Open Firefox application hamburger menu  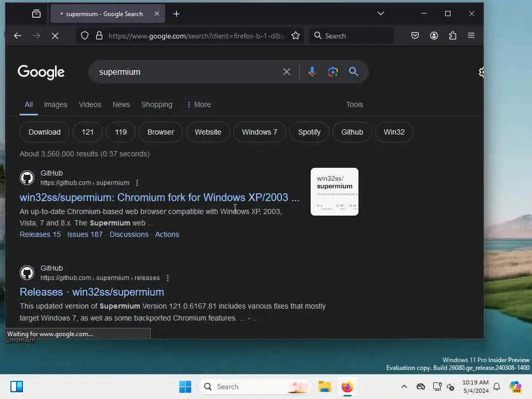point(471,36)
